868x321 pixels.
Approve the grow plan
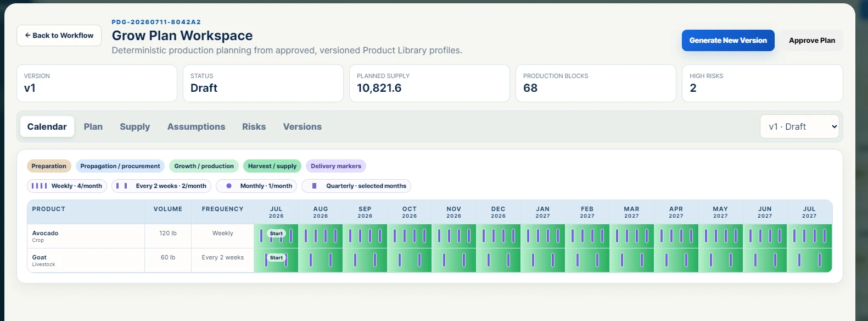pyautogui.click(x=812, y=40)
